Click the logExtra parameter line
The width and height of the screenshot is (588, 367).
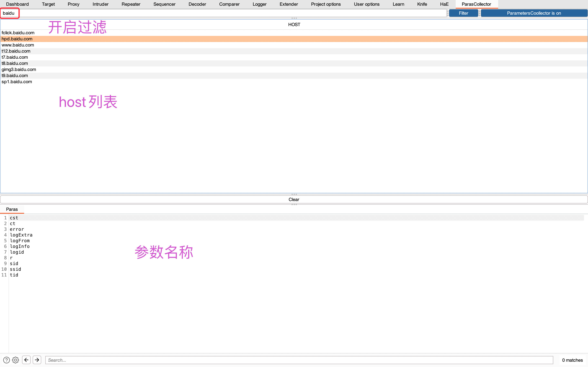pos(21,235)
